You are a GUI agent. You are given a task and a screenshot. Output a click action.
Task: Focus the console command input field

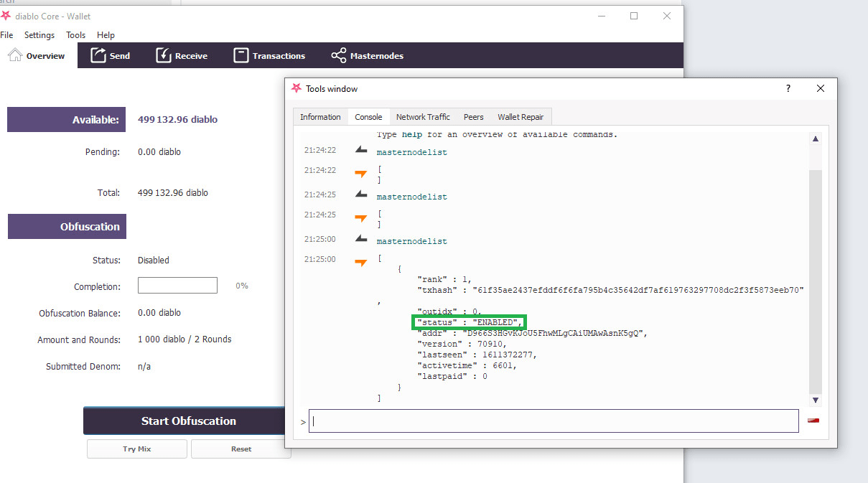click(x=553, y=421)
